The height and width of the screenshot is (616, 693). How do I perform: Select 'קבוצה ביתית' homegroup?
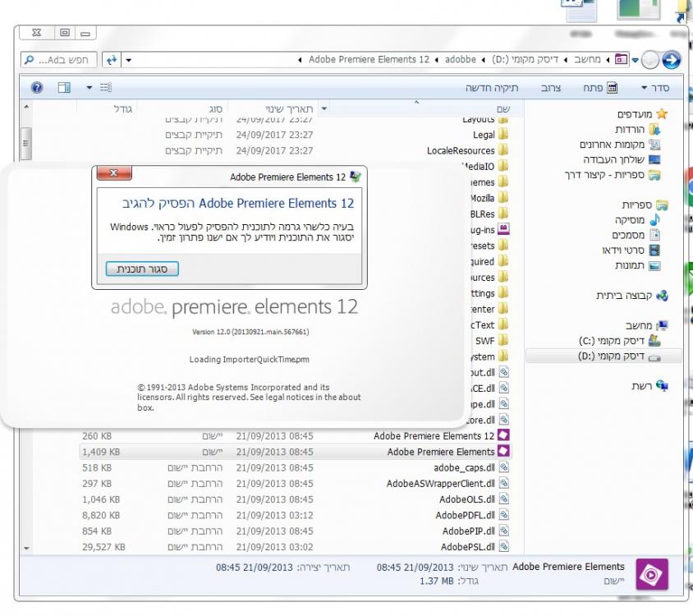pyautogui.click(x=623, y=296)
